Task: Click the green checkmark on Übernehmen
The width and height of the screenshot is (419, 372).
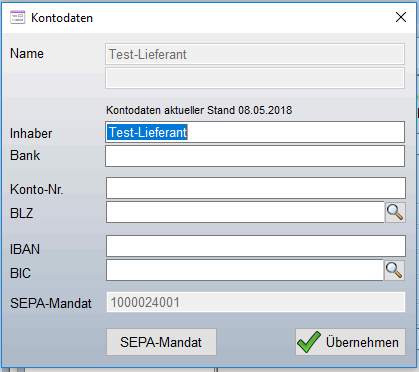Action: coord(309,342)
